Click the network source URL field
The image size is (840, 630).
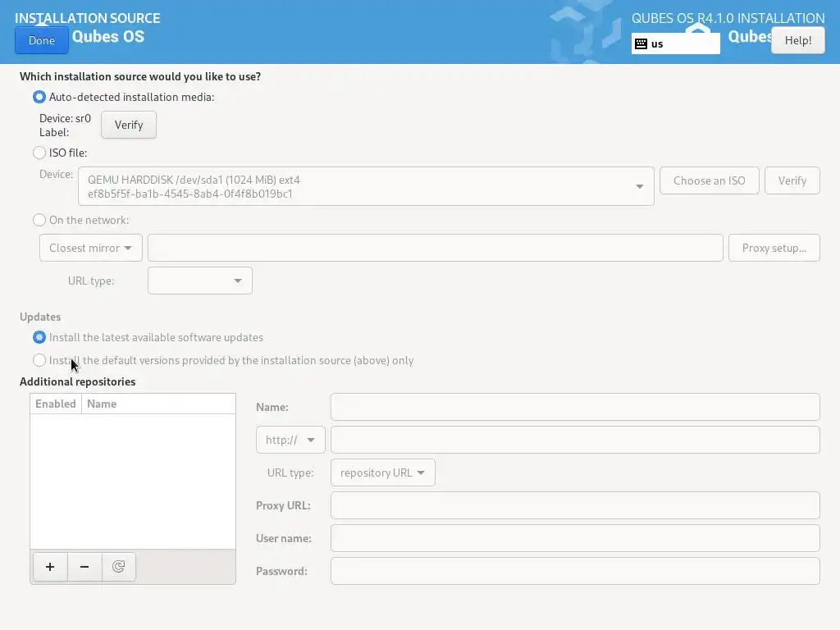point(435,248)
